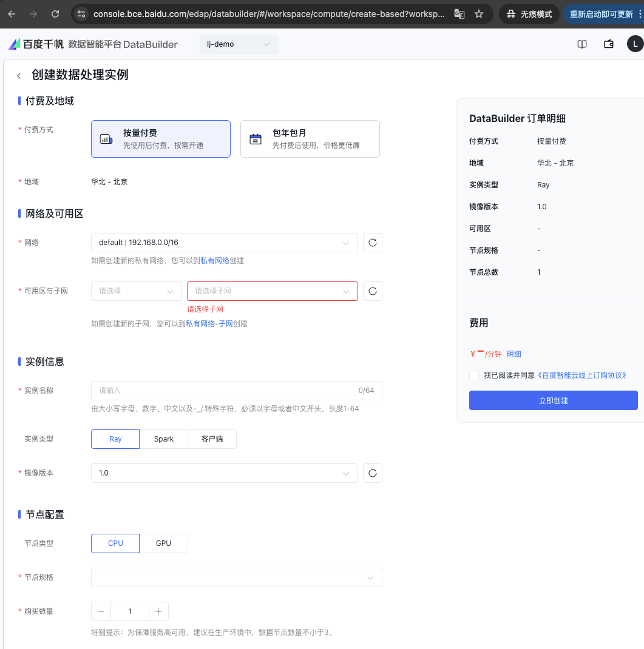This screenshot has height=649, width=644.
Task: Go back via arrow beside 创建数据处理实例
Action: tap(19, 75)
